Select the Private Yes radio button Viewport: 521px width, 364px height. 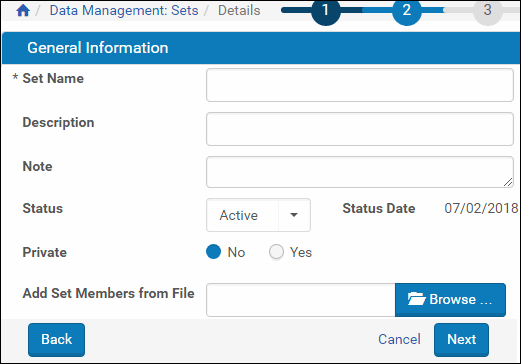pos(276,252)
